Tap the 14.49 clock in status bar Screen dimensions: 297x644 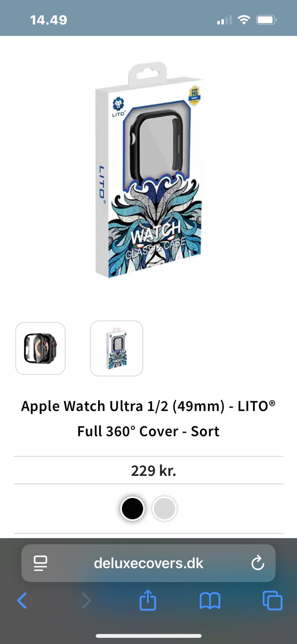click(49, 20)
